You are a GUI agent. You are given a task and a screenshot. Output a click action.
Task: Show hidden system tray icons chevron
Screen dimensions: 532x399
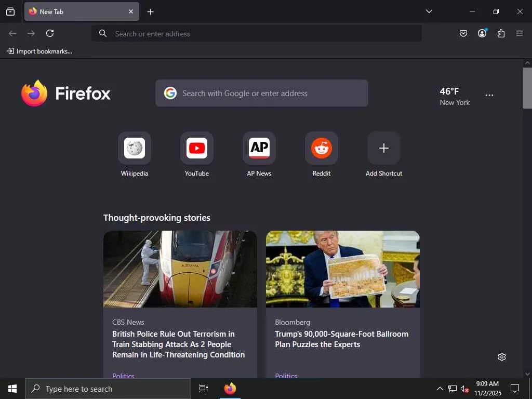440,389
